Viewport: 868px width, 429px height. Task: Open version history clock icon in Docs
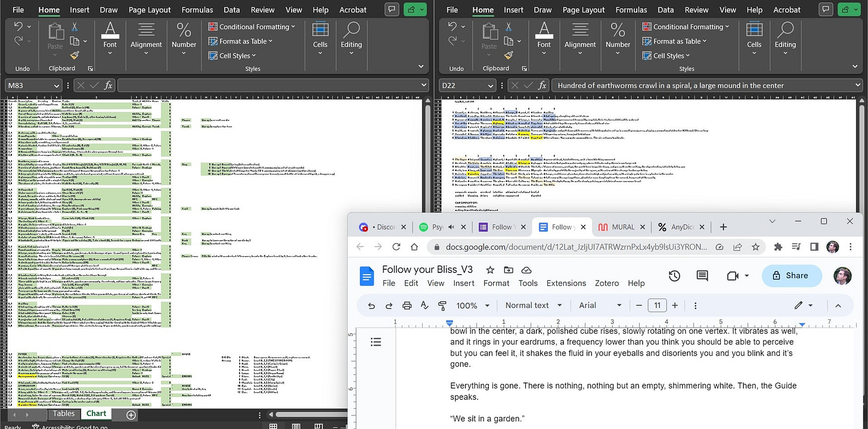tap(674, 276)
